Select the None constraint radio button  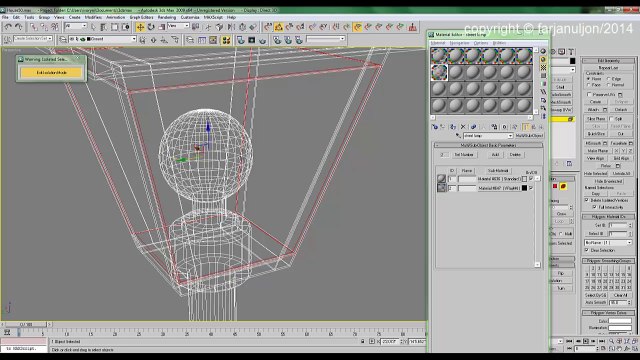coord(589,79)
